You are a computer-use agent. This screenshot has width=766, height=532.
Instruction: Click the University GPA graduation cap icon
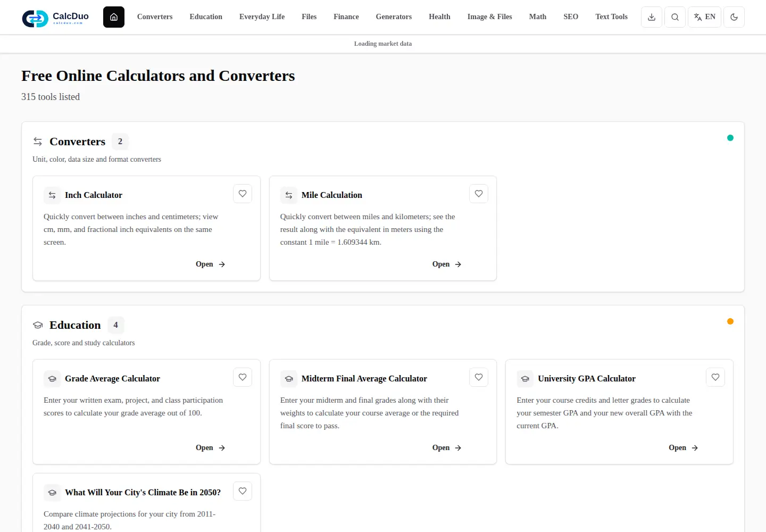point(525,379)
